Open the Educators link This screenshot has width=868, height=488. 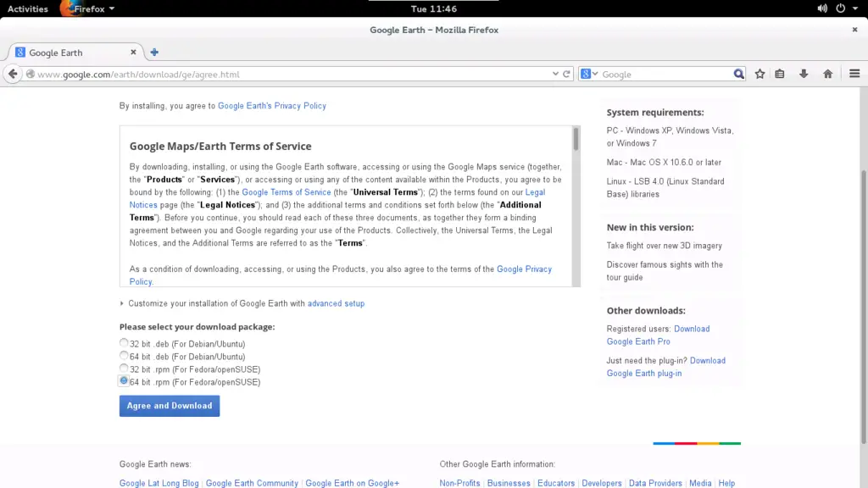[556, 483]
